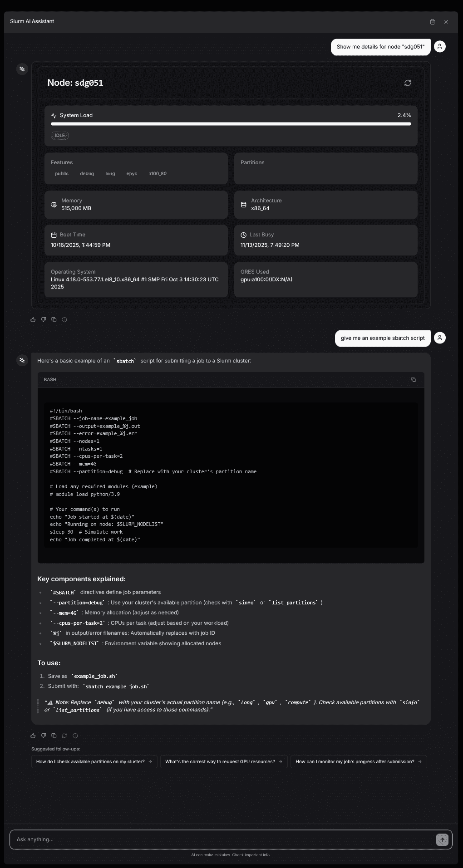Click the 'gpu:a100:0(IDX:N/A)' GRES value
The width and height of the screenshot is (463, 868).
tap(266, 280)
